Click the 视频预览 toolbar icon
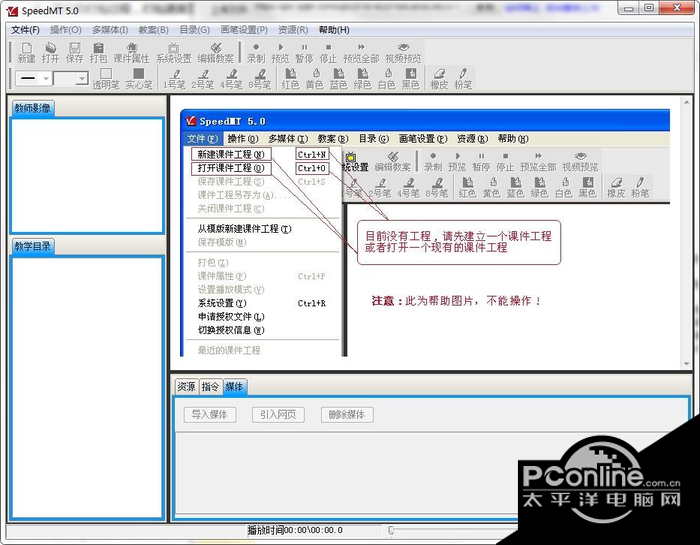This screenshot has height=545, width=700. point(404,53)
